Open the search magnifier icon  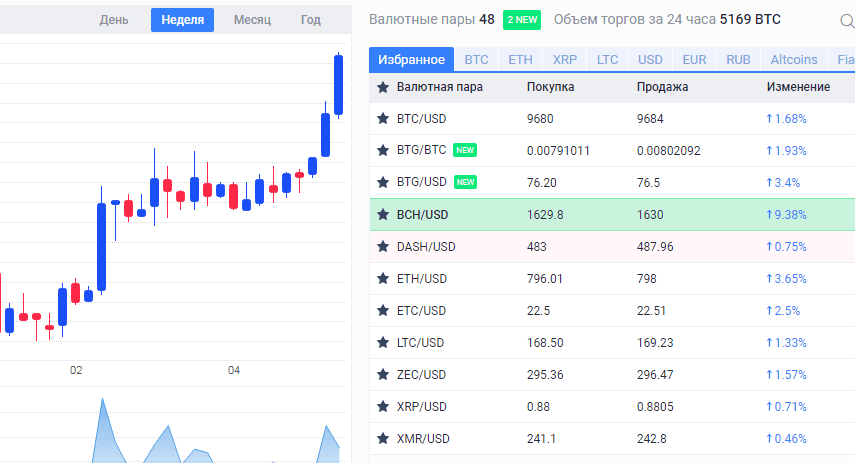pyautogui.click(x=847, y=21)
